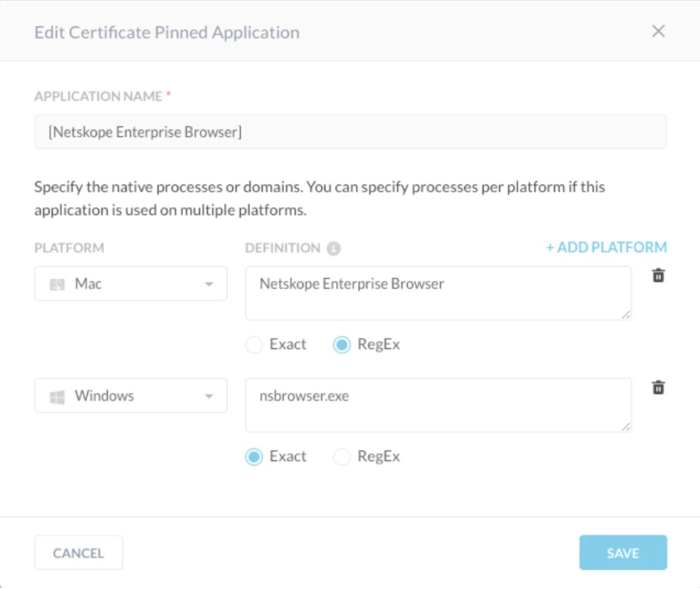Grab the resize handle of Windows definition box
This screenshot has height=589, width=700.
(x=626, y=427)
